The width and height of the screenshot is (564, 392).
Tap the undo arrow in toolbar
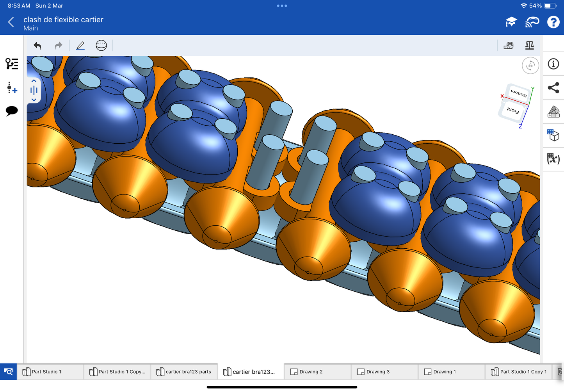click(37, 46)
